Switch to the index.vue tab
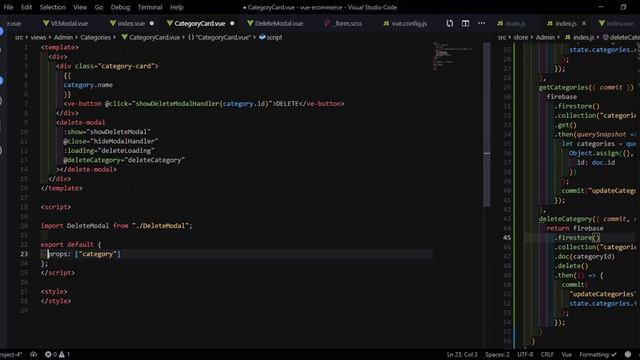Viewport: 640px width, 360px height. 131,24
